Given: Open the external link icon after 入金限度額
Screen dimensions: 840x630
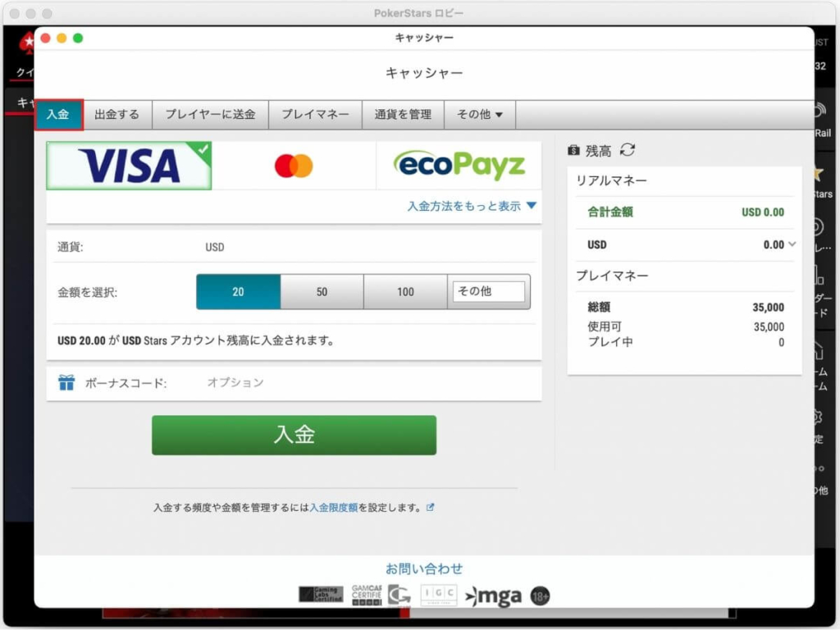Looking at the screenshot, I should coord(430,507).
